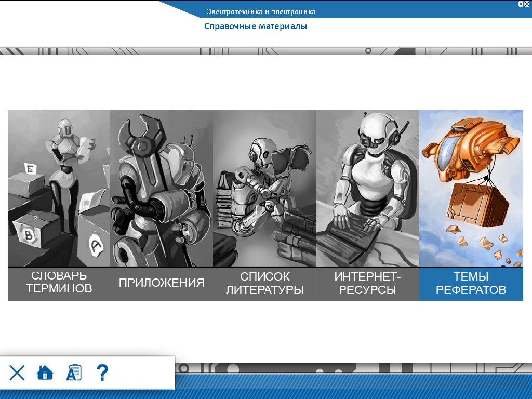Screen dimensions: 532x399
Task: Click the blue X exit icon in bottom toolbar
Action: tap(17, 373)
